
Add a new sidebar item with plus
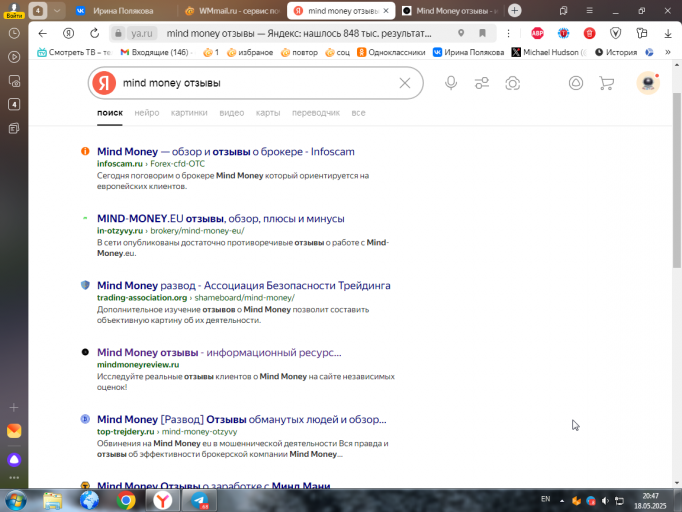(14, 407)
